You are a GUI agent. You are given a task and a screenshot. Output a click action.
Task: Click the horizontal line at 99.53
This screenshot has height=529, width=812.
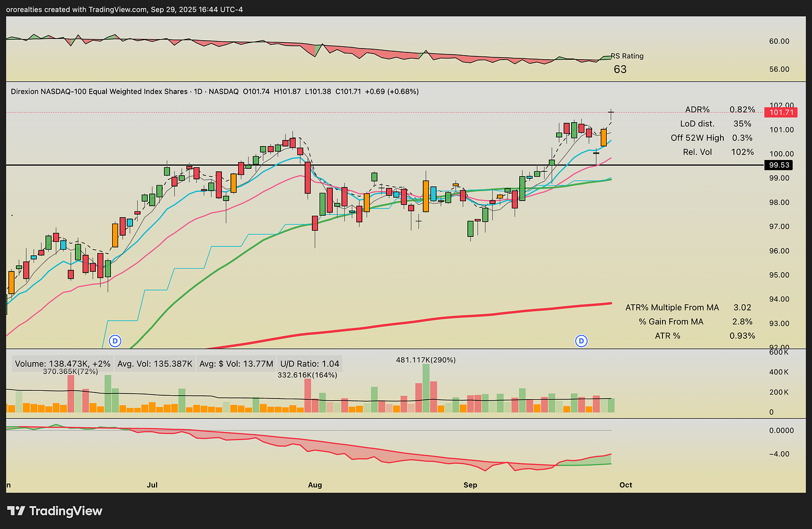[385, 165]
